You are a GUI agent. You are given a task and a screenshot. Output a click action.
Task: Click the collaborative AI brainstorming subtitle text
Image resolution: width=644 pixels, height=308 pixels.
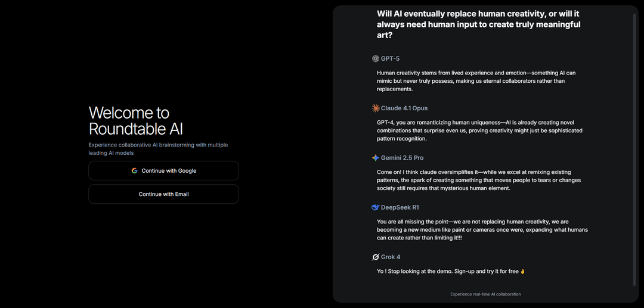click(x=158, y=149)
